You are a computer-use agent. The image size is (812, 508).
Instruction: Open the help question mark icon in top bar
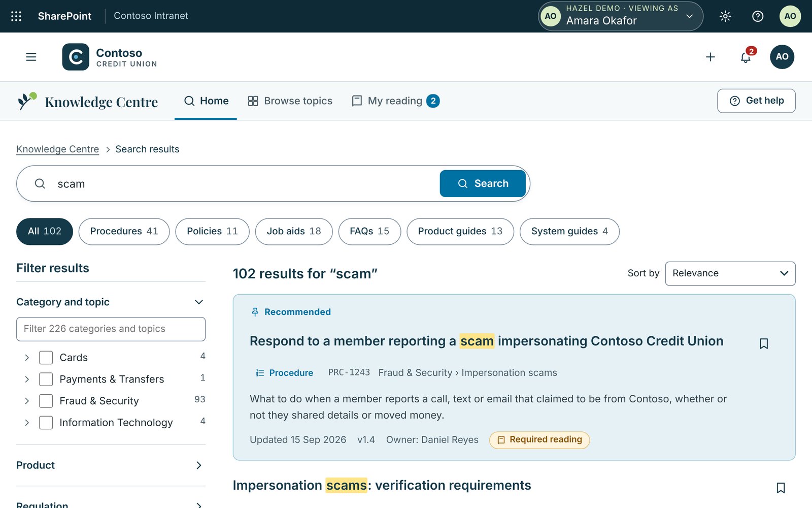(x=758, y=16)
